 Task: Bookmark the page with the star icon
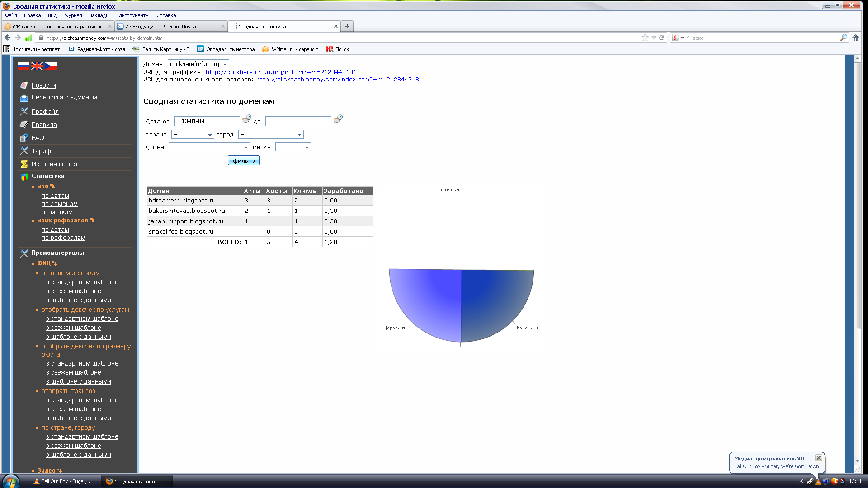(x=645, y=38)
